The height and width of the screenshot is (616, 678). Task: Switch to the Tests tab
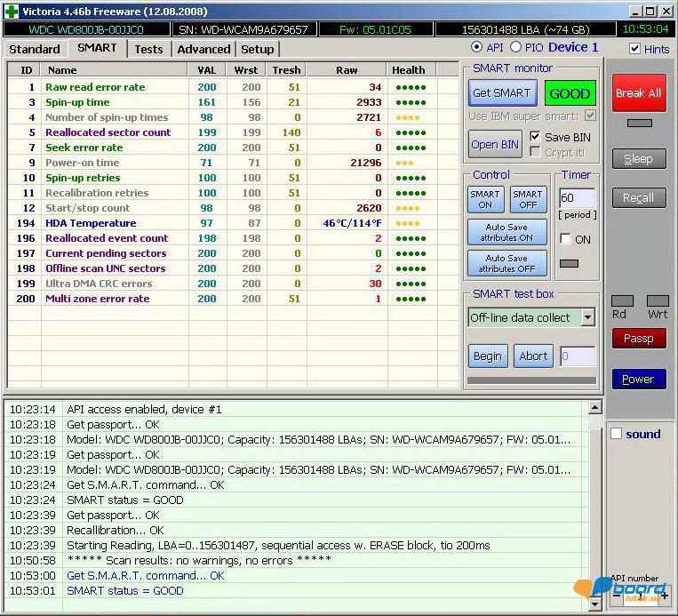(x=148, y=49)
